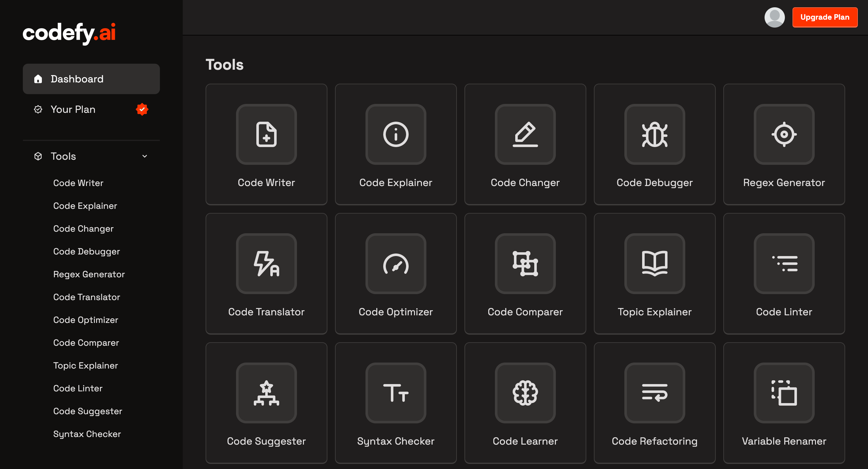Open the Code Writer file-plus icon
Screen dimensions: 868x469
pyautogui.click(x=266, y=134)
